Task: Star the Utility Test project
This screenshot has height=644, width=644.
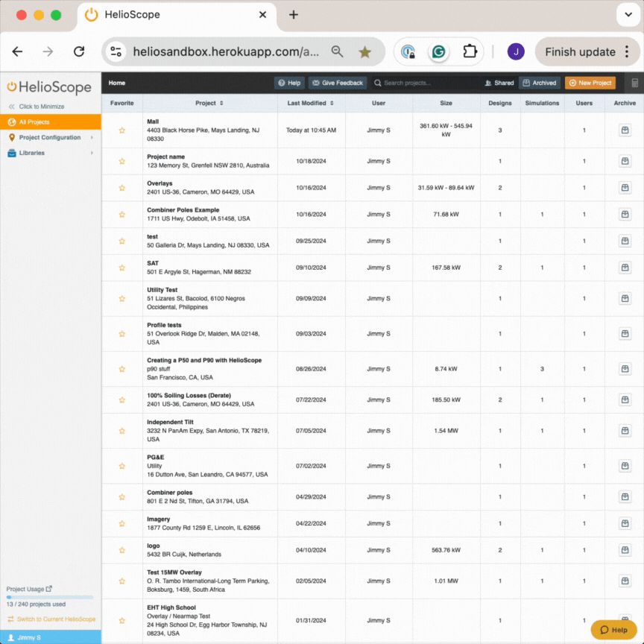Action: pos(122,299)
